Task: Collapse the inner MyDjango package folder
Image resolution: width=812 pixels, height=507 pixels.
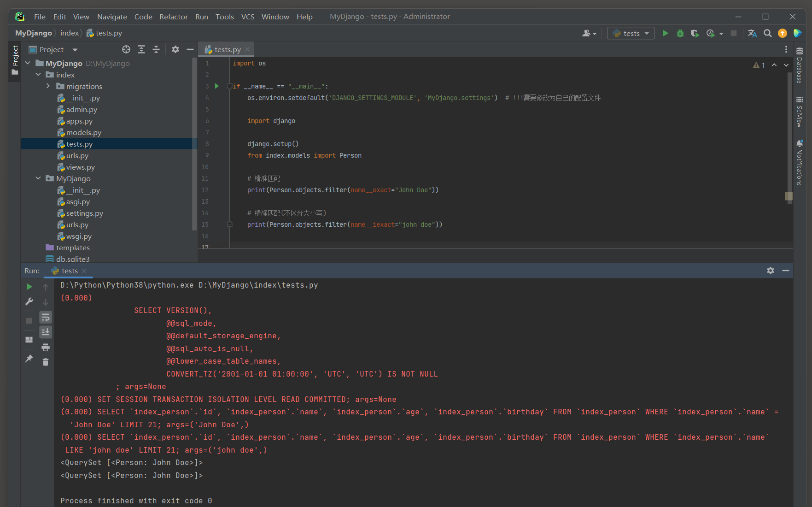Action: pos(38,178)
